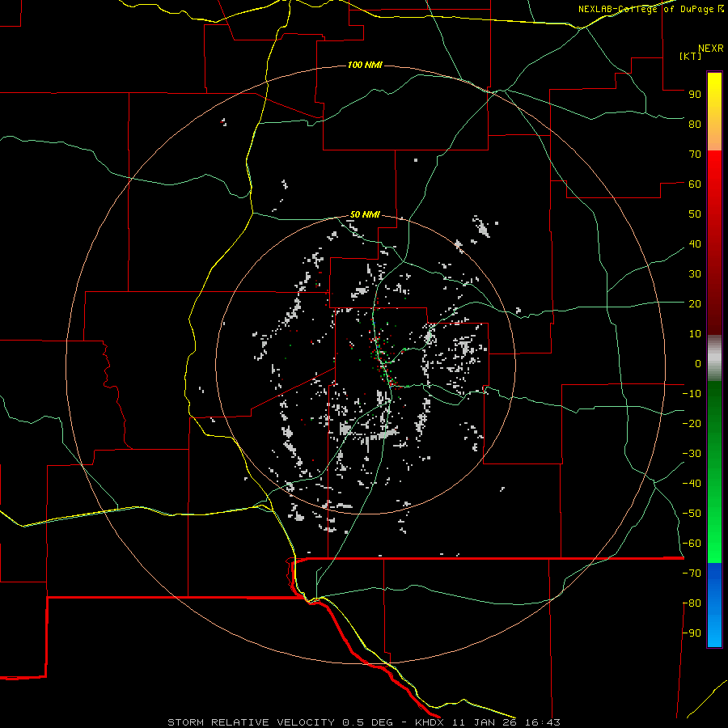
Task: Click the "KHDX" radar site identifier
Action: [430, 722]
